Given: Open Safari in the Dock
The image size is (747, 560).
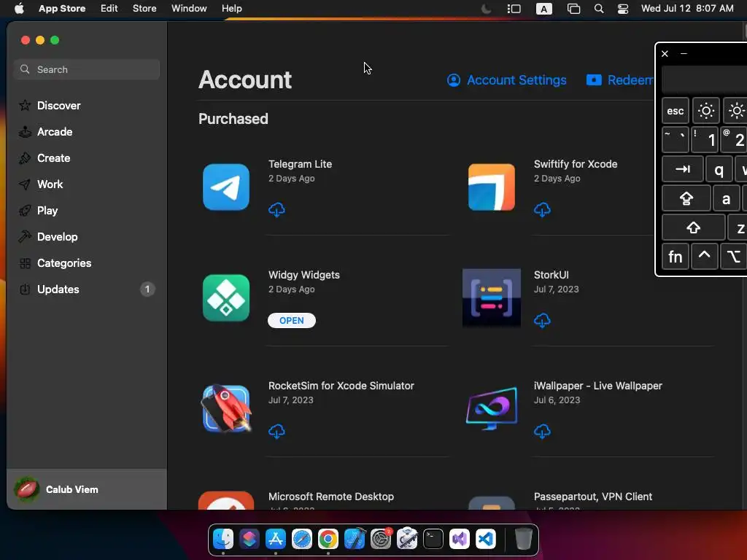Looking at the screenshot, I should tap(301, 539).
